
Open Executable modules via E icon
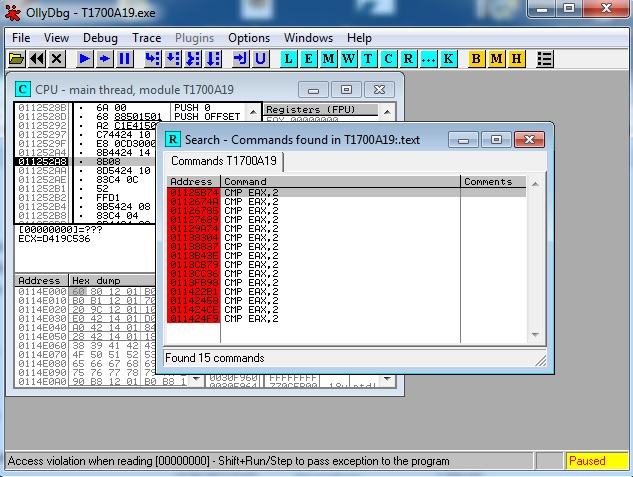308,59
